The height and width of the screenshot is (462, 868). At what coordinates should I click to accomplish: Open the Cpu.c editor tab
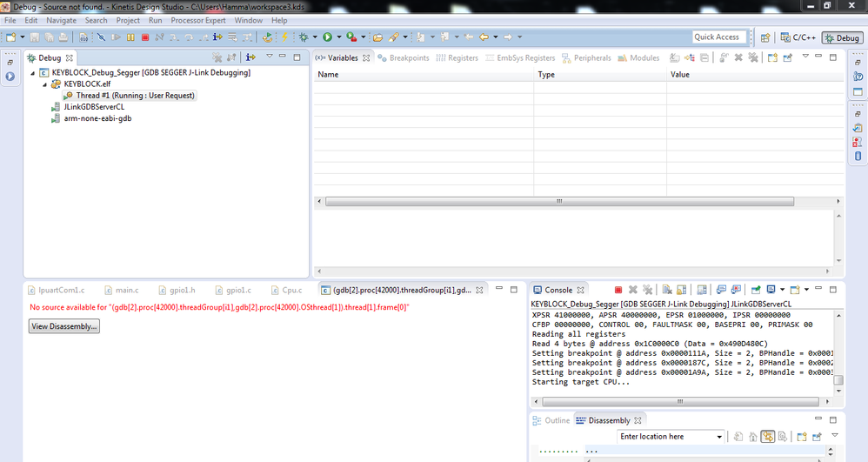pyautogui.click(x=286, y=290)
